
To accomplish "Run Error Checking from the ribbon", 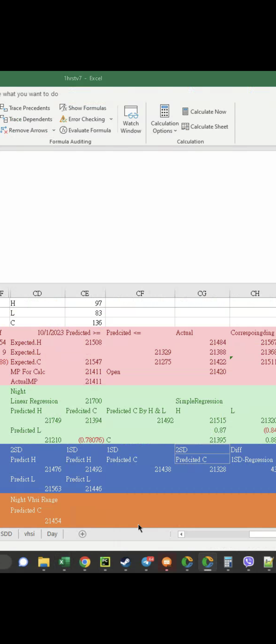I will click(x=83, y=119).
